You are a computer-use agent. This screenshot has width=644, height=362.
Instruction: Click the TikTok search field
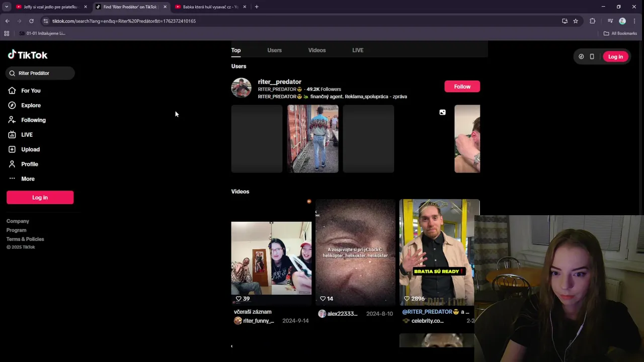coord(40,73)
